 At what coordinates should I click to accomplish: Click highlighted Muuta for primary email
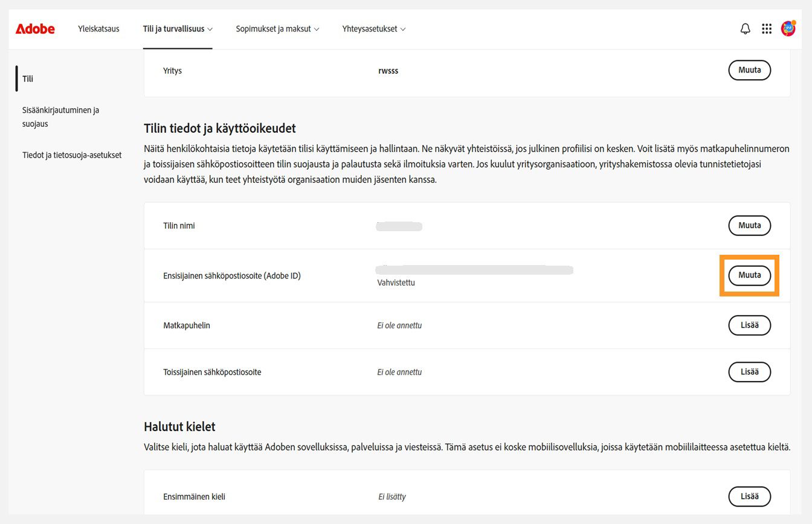[x=749, y=275]
